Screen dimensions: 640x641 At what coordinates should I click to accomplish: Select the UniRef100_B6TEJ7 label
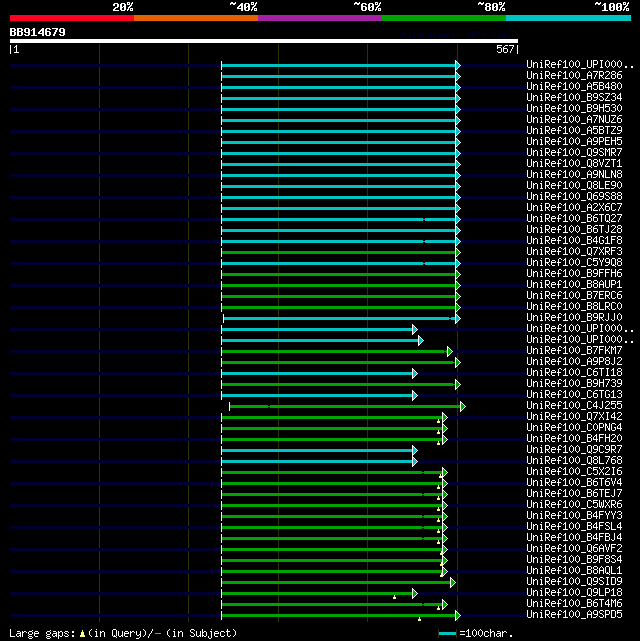point(574,494)
